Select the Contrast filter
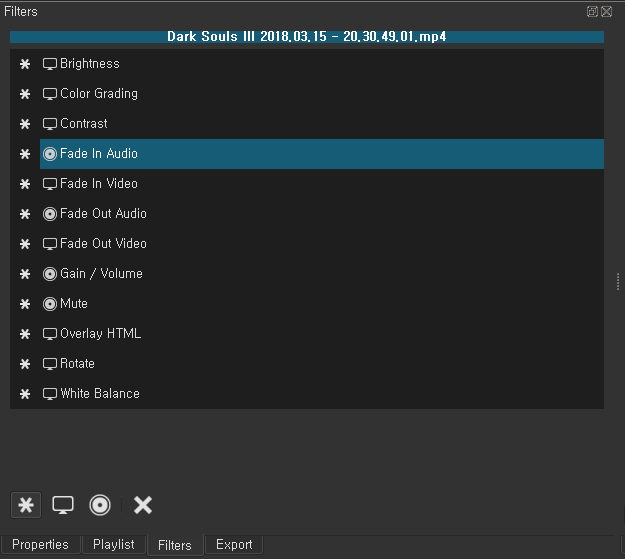625x559 pixels. [322, 124]
